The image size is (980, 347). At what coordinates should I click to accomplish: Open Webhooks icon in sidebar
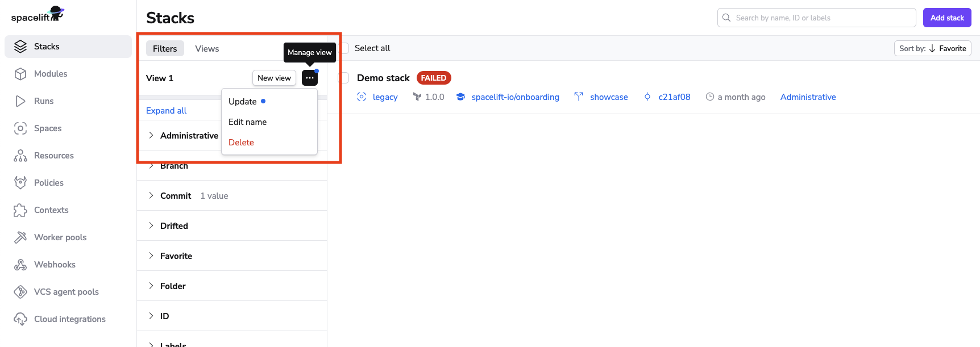click(20, 265)
